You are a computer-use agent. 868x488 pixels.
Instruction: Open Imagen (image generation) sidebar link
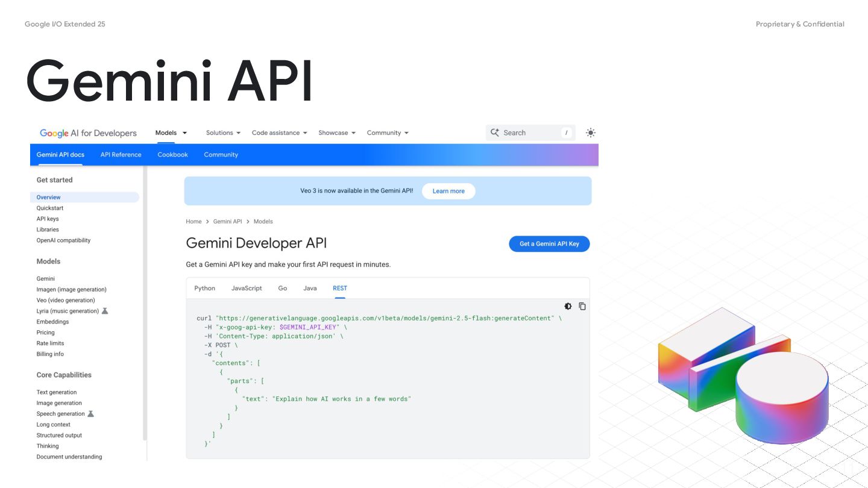[x=71, y=290]
